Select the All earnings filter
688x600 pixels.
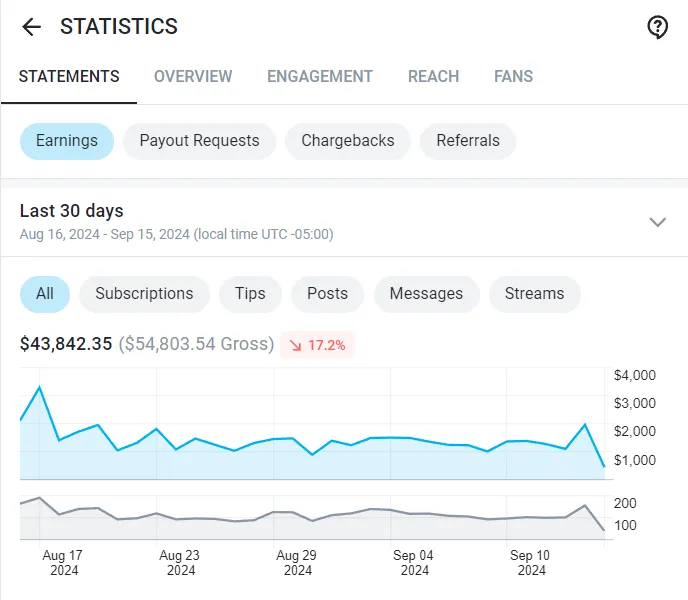[45, 294]
